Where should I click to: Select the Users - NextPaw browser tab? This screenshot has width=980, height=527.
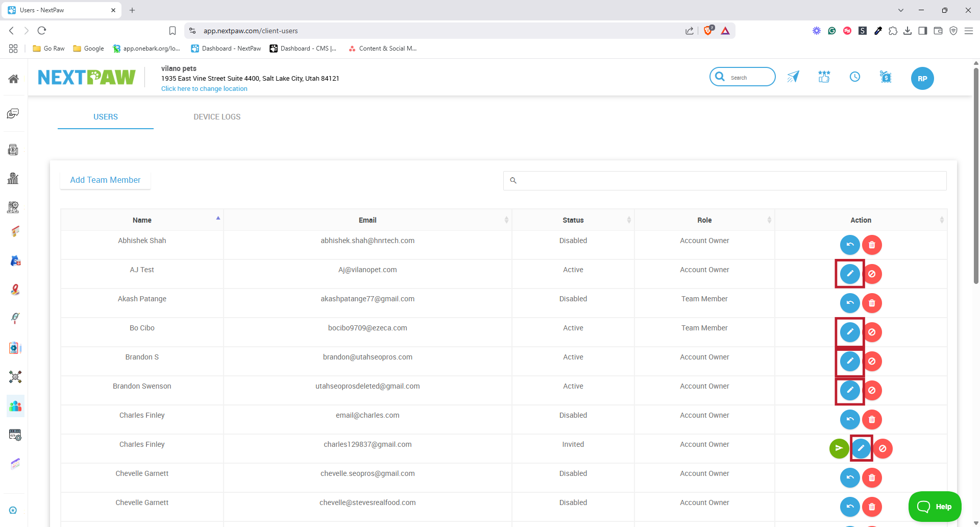point(62,10)
